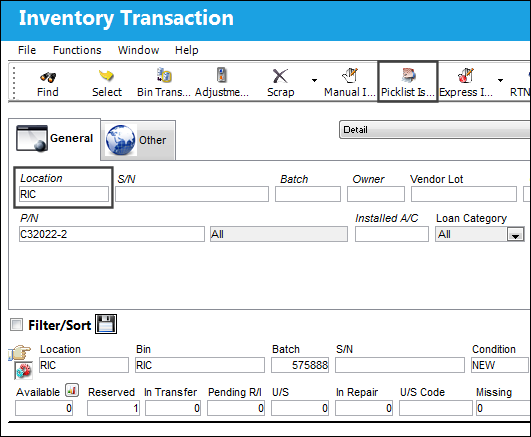This screenshot has width=531, height=437.
Task: Click the floppy disk save icon
Action: [106, 324]
